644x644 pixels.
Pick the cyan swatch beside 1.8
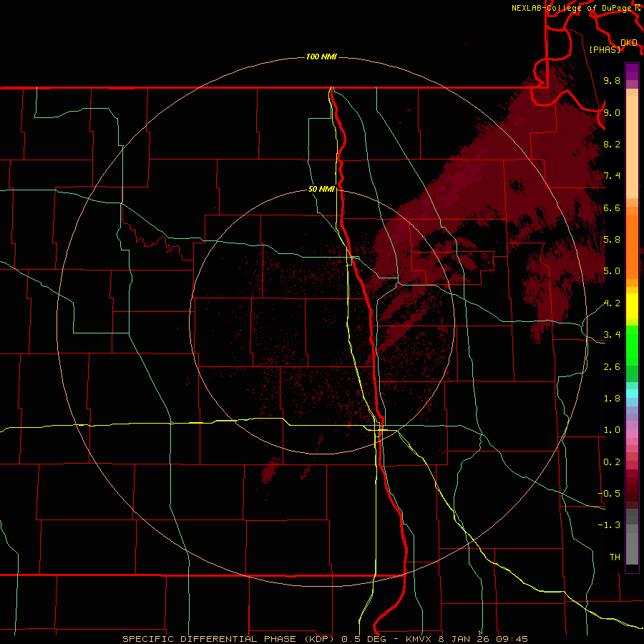pyautogui.click(x=632, y=394)
